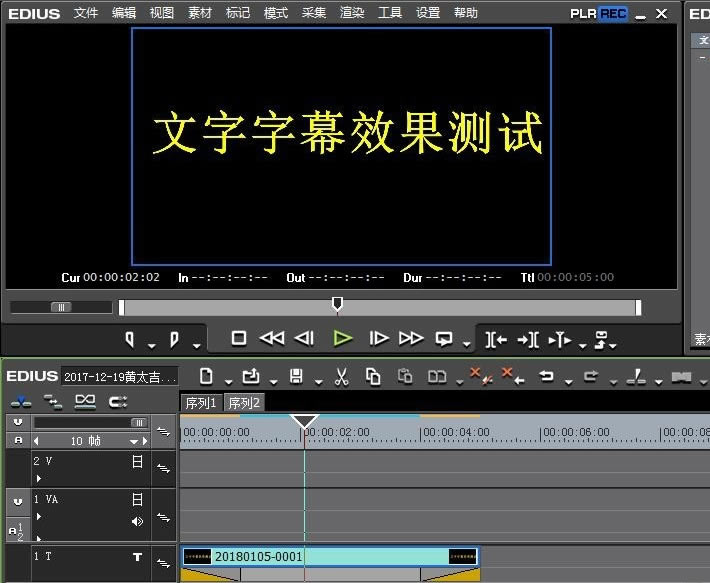
Task: Click the Copy icon in the timeline toolbar
Action: [373, 377]
